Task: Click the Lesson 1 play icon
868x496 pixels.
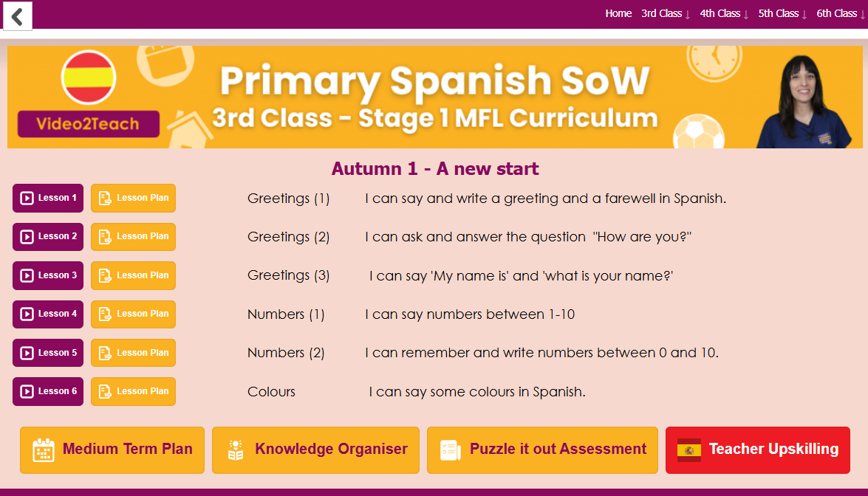Action: click(x=27, y=198)
